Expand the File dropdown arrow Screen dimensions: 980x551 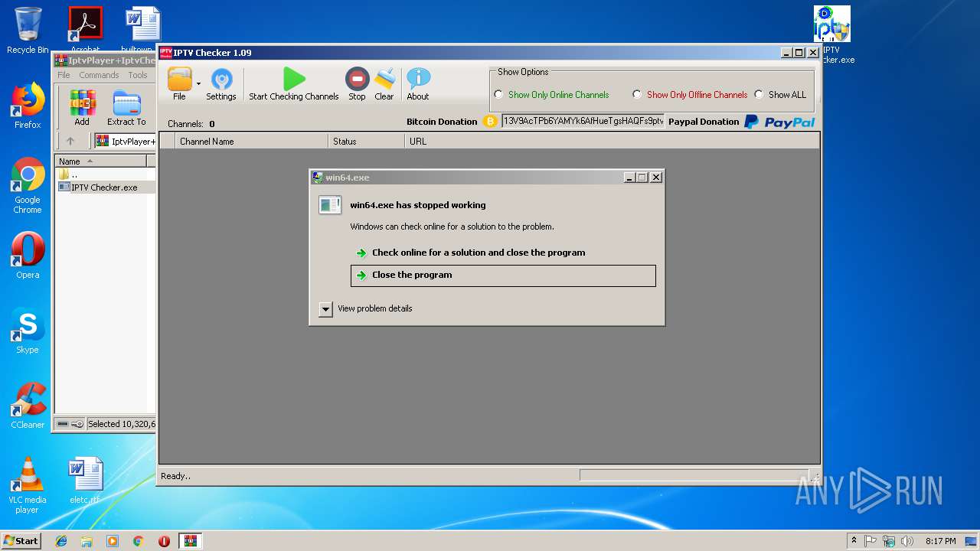click(x=198, y=83)
